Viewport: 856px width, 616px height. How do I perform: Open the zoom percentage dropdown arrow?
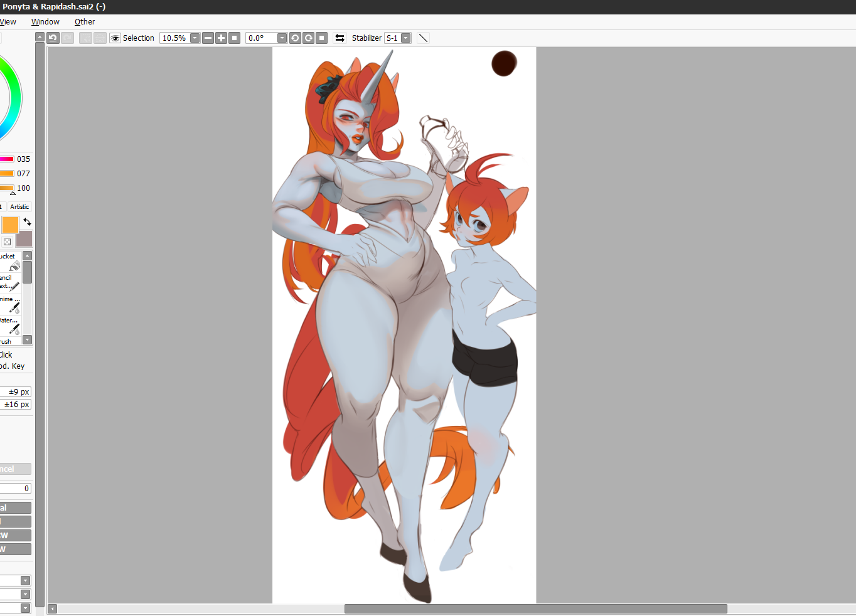[195, 38]
